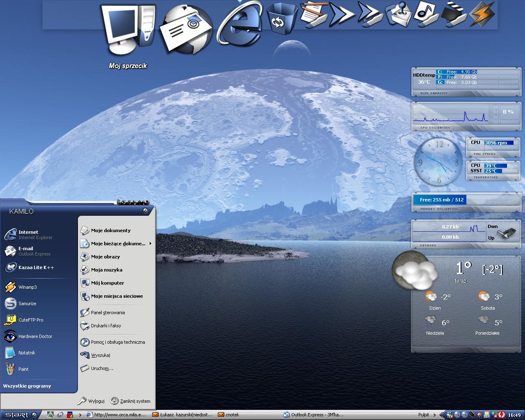Switch to the www.orca.mila taskbar window
The image size is (525, 420).
coord(117,415)
